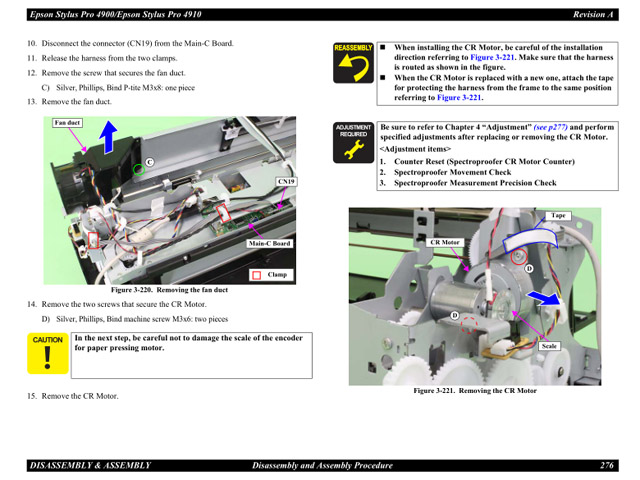
Task: Click the Scale label callout
Action: [549, 345]
